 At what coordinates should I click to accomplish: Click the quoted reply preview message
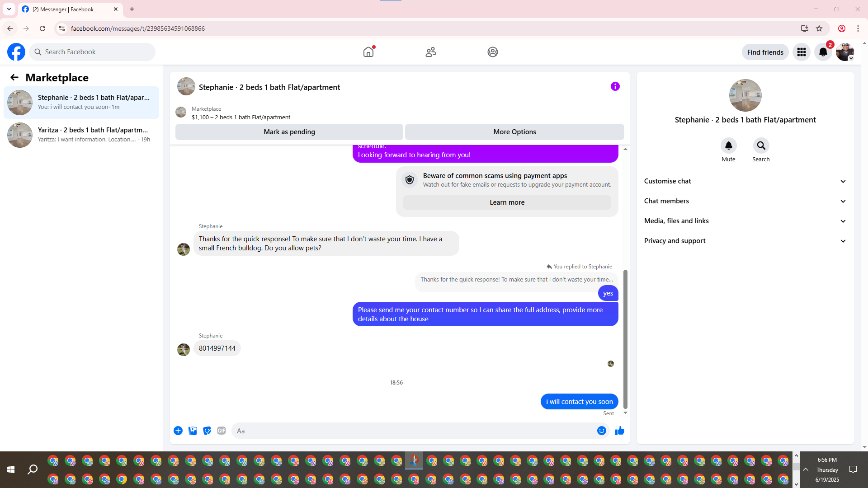517,280
